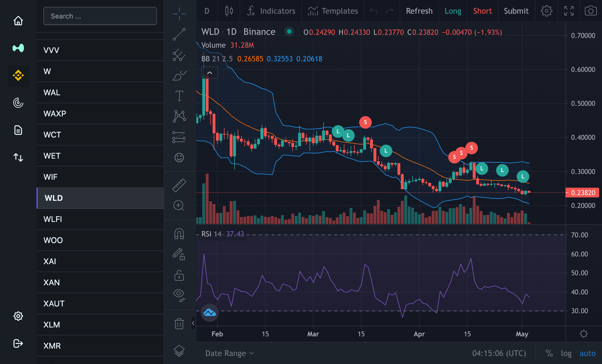The image size is (602, 364).
Task: Open the emoji icons tool
Action: (179, 157)
